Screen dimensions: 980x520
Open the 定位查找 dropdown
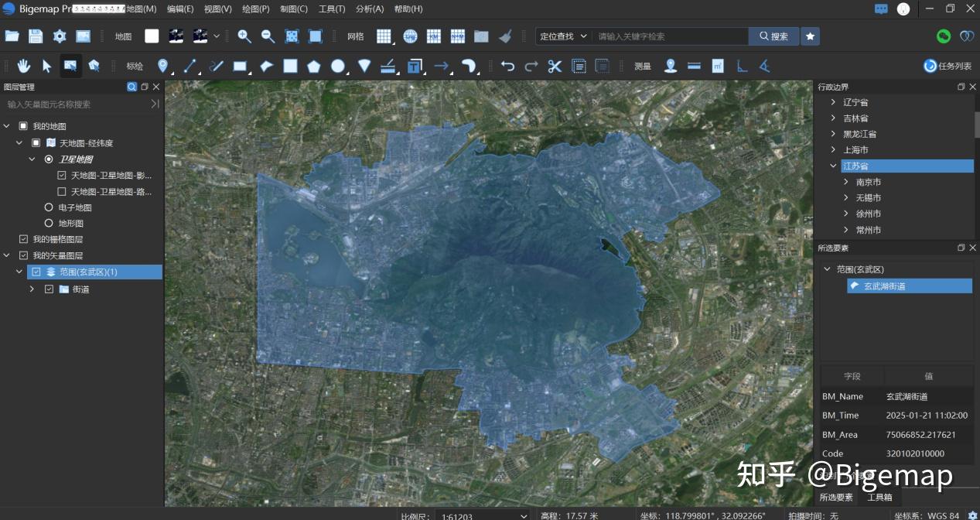coord(562,36)
